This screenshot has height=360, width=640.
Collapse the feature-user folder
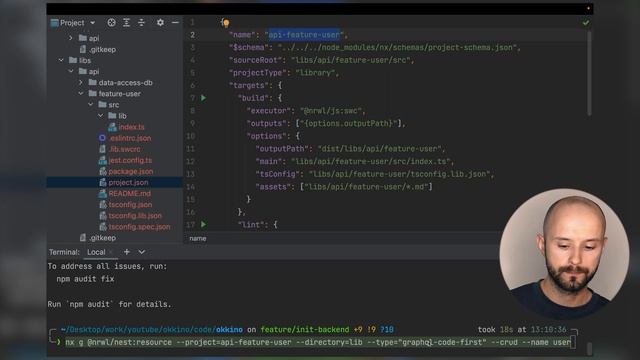click(81, 93)
